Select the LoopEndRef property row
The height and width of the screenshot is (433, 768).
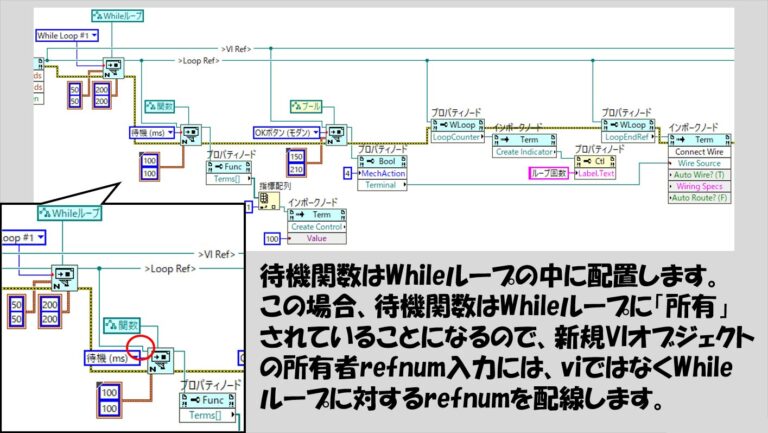click(628, 137)
